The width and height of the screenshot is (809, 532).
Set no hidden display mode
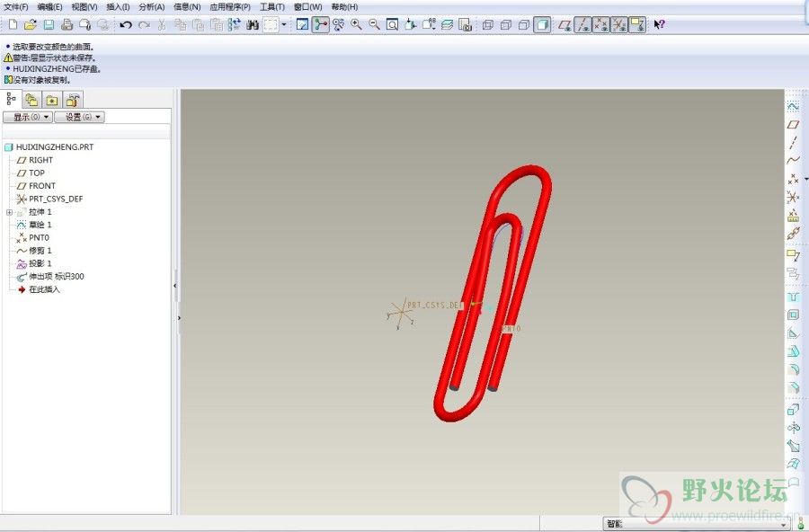tap(524, 24)
